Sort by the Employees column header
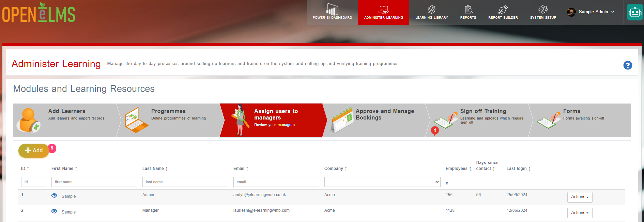This screenshot has height=222, width=644. 458,169
